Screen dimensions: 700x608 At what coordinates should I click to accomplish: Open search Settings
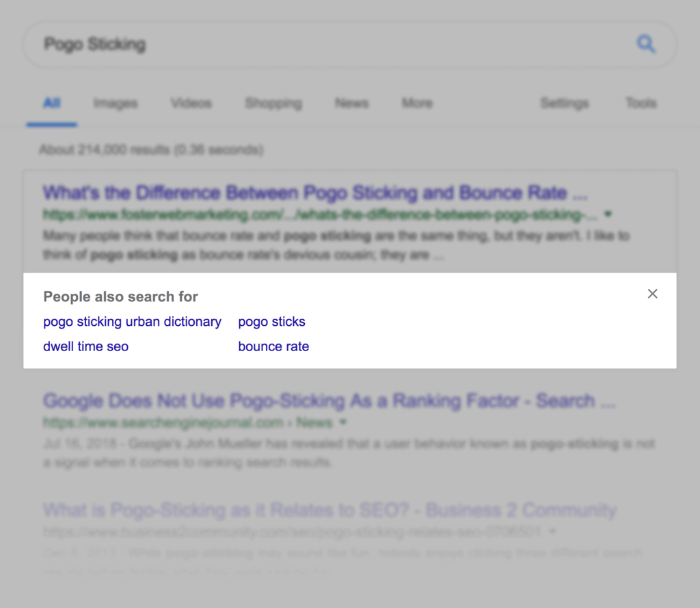pos(564,103)
